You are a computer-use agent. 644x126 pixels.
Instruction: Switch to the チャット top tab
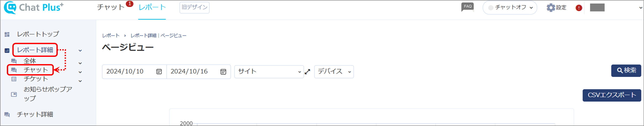coord(111,7)
